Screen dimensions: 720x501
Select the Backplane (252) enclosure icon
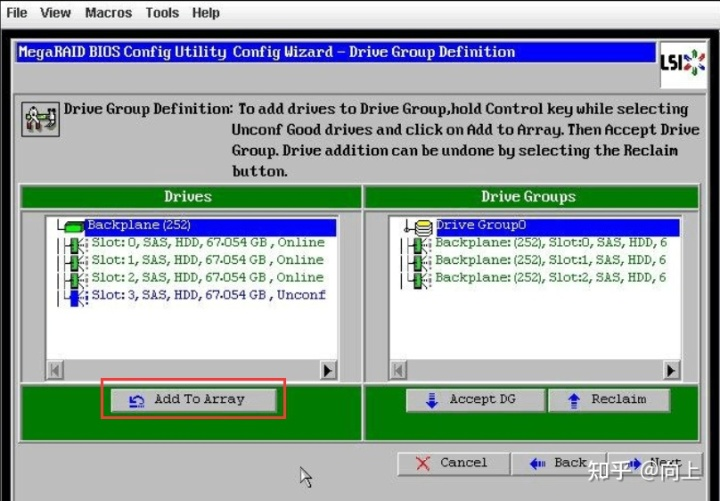(73, 225)
